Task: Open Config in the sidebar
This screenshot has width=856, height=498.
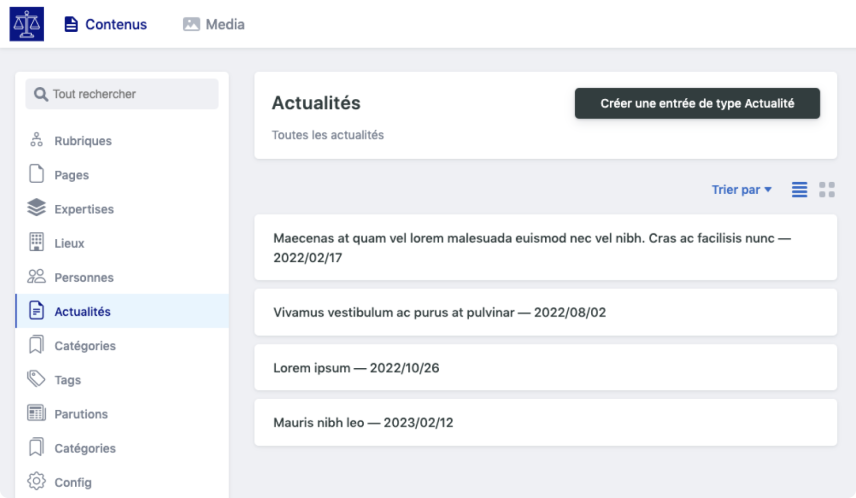Action: [122, 482]
